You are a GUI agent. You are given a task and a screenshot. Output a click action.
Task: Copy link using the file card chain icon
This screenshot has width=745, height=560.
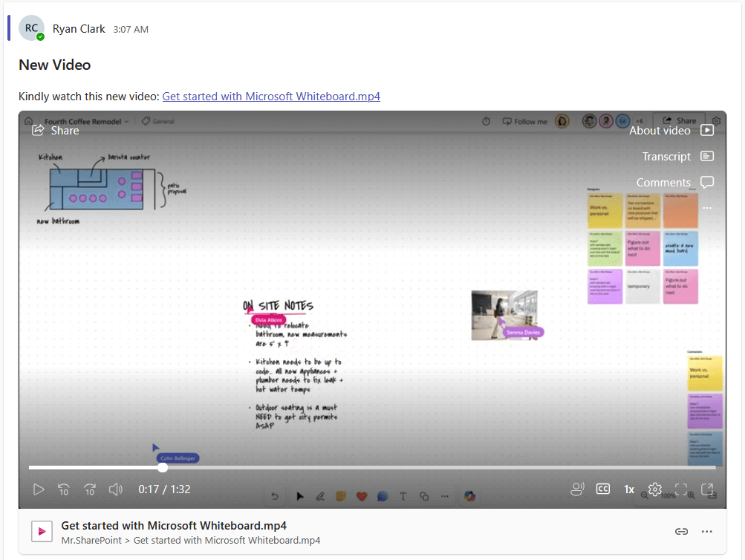[681, 532]
